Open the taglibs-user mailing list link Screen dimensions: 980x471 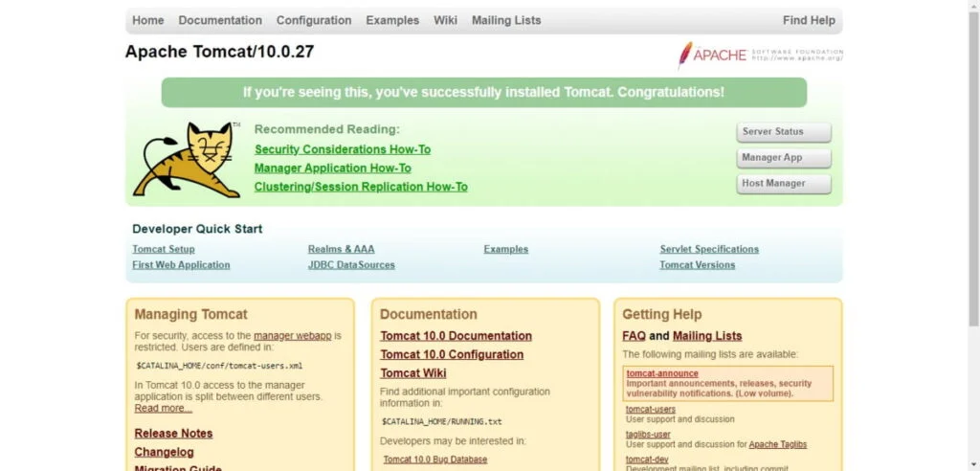(648, 434)
